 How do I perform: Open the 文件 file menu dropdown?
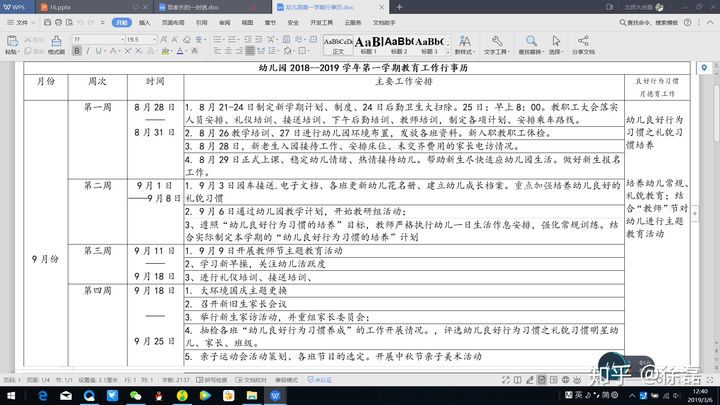21,20
